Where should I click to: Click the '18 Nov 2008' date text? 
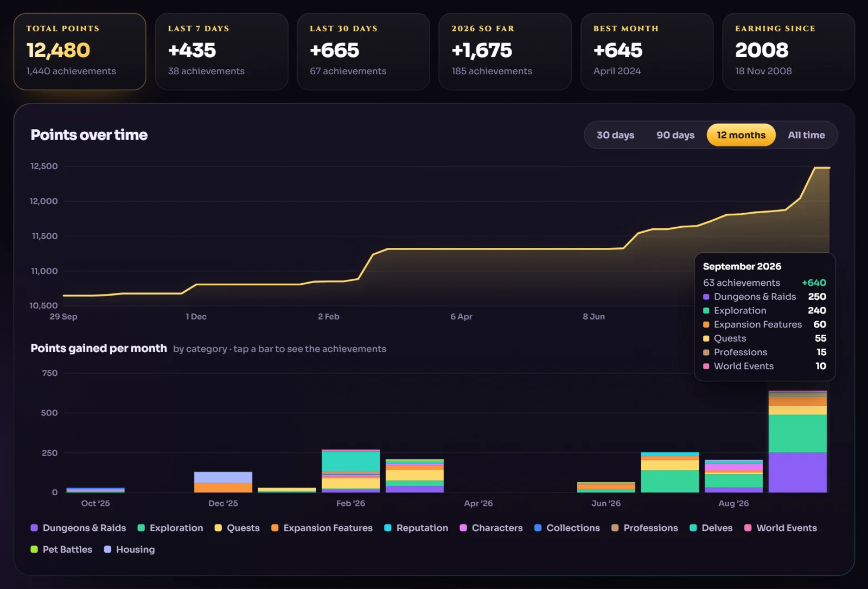point(763,71)
